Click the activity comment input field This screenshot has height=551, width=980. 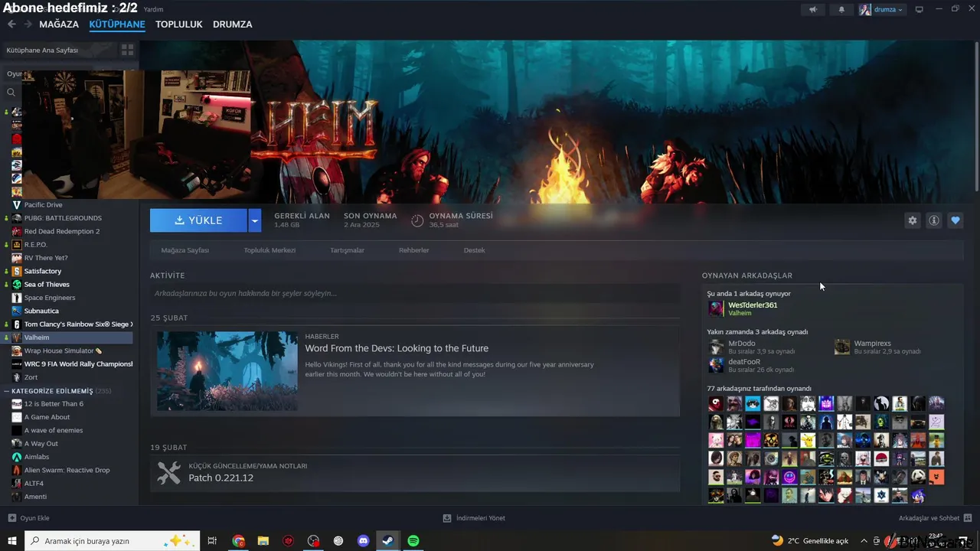[415, 293]
